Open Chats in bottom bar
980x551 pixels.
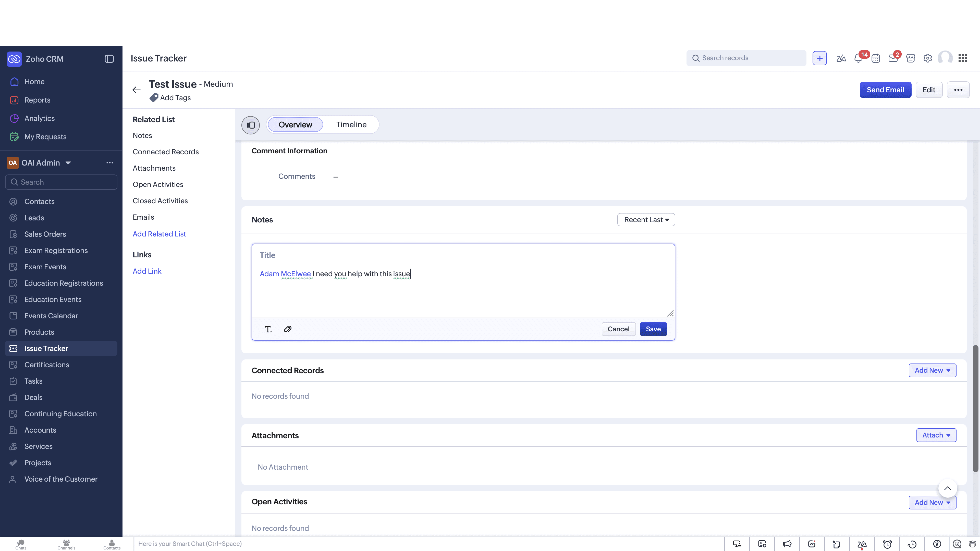pos(21,544)
